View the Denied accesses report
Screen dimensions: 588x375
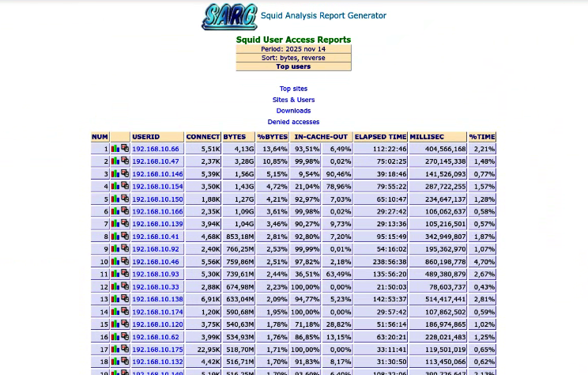(x=293, y=122)
